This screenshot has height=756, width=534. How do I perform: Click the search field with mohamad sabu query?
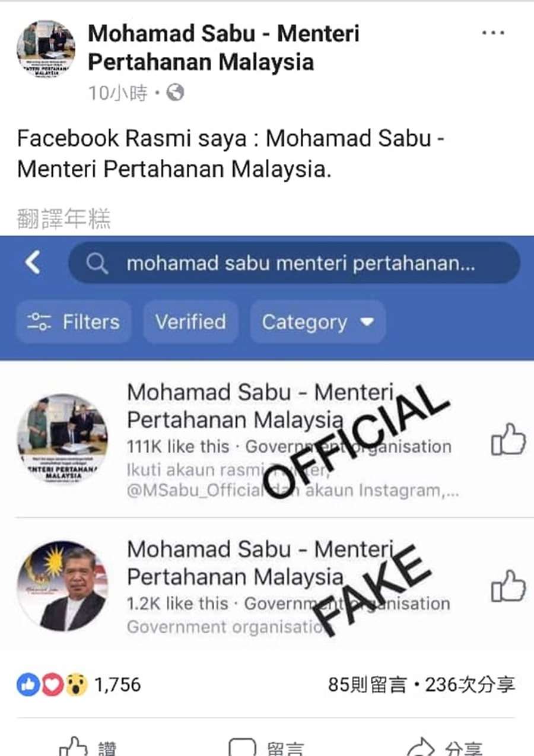coord(294,263)
